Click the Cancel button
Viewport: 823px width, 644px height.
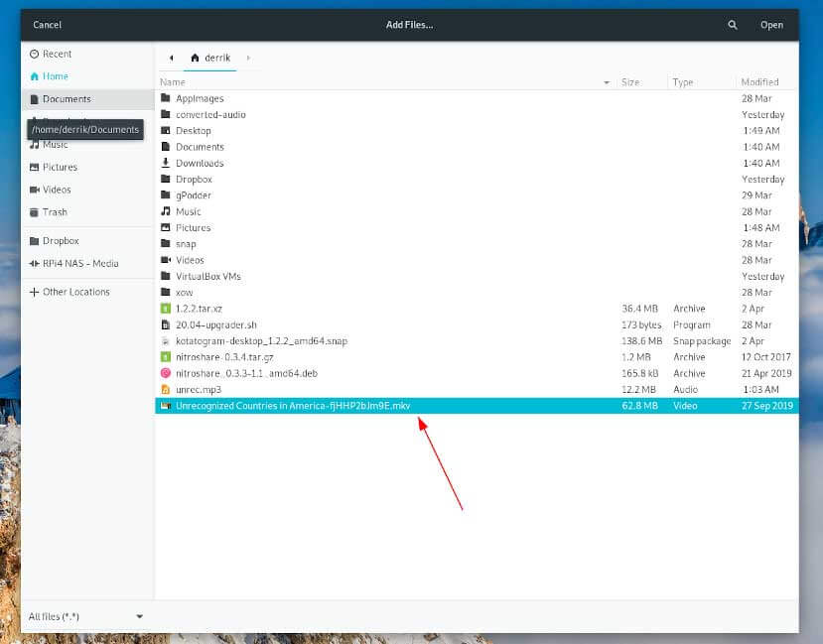48,25
